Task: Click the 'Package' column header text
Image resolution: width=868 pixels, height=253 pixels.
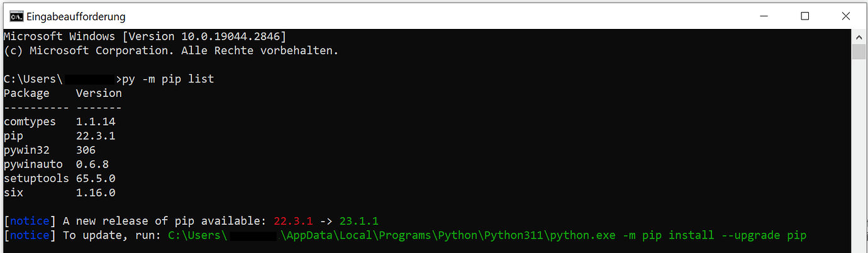Action: [x=26, y=93]
